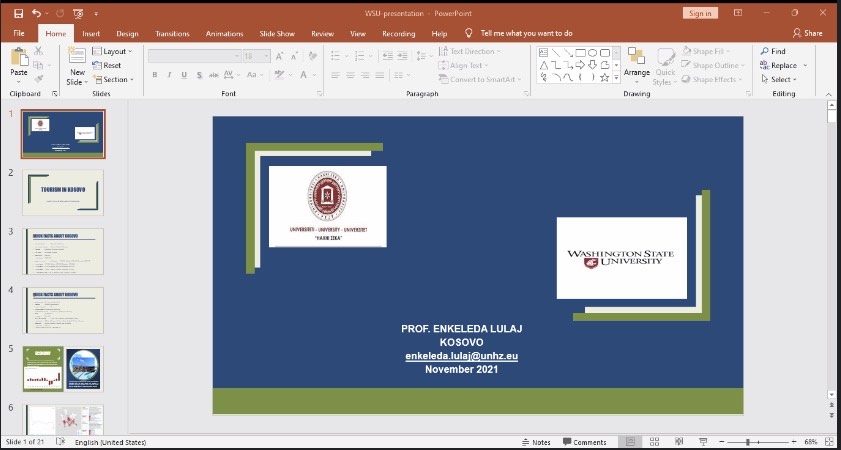The height and width of the screenshot is (450, 841).
Task: Click the Start From Beginning presentation icon
Action: tap(78, 13)
